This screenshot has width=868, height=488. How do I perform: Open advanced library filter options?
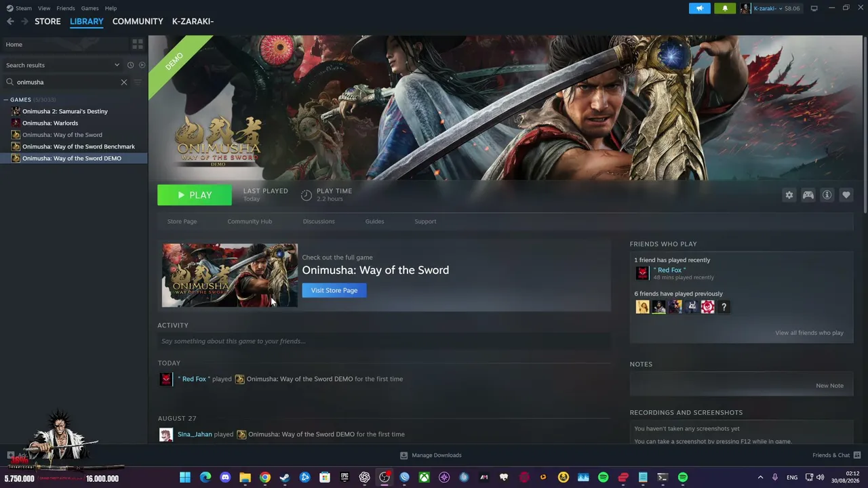138,82
